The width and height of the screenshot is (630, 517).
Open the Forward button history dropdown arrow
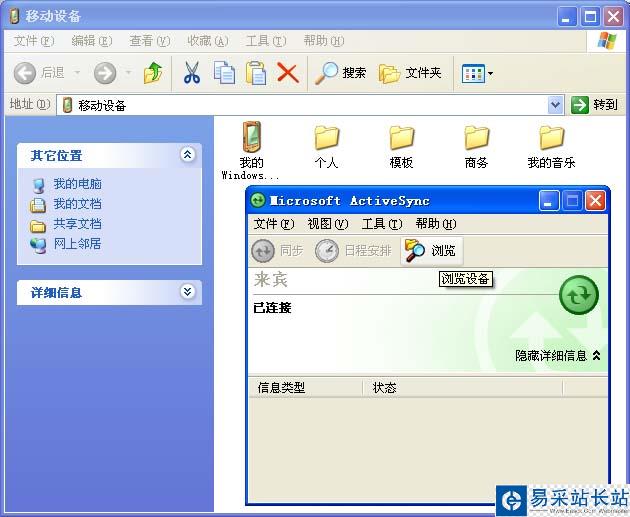129,73
